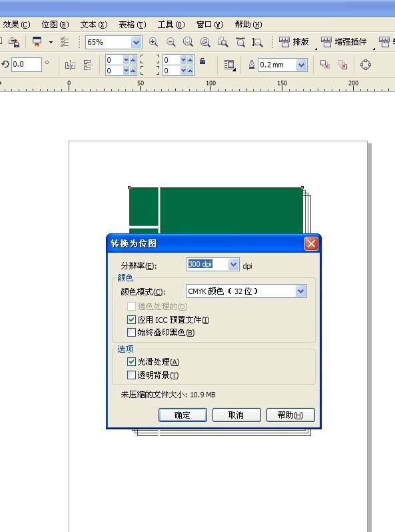The image size is (395, 532).
Task: Click the 排版 toolbar button
Action: point(294,42)
